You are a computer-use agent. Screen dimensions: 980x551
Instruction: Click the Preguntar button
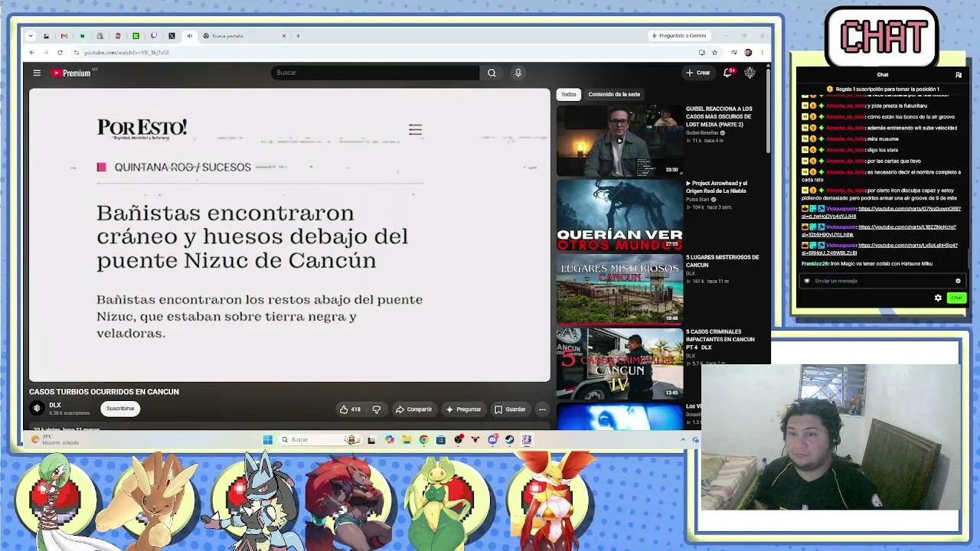(x=463, y=409)
